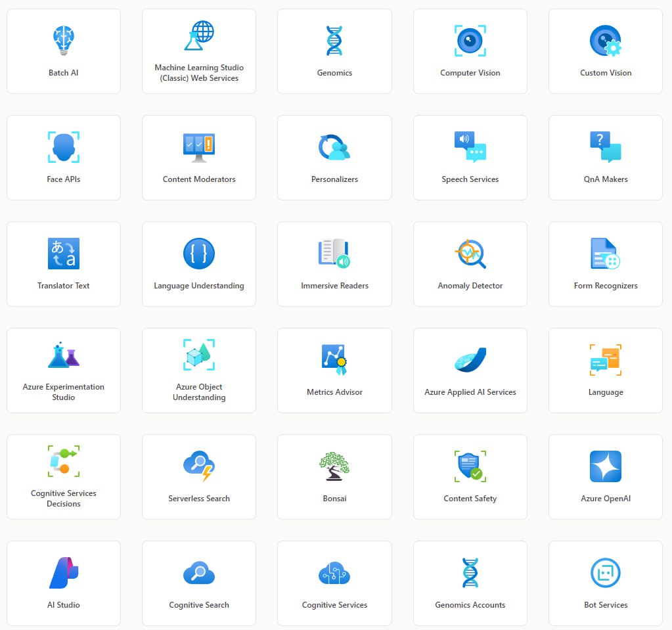The height and width of the screenshot is (630, 672).
Task: Select the Serverless Search cloud icon
Action: [199, 466]
